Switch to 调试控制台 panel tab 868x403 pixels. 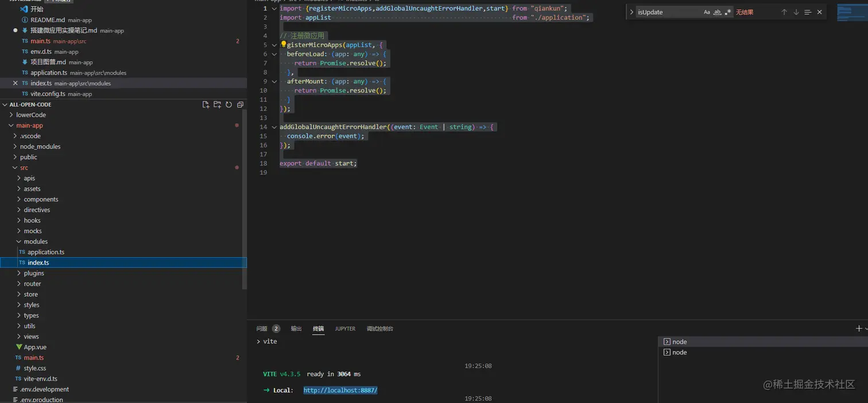(380, 329)
